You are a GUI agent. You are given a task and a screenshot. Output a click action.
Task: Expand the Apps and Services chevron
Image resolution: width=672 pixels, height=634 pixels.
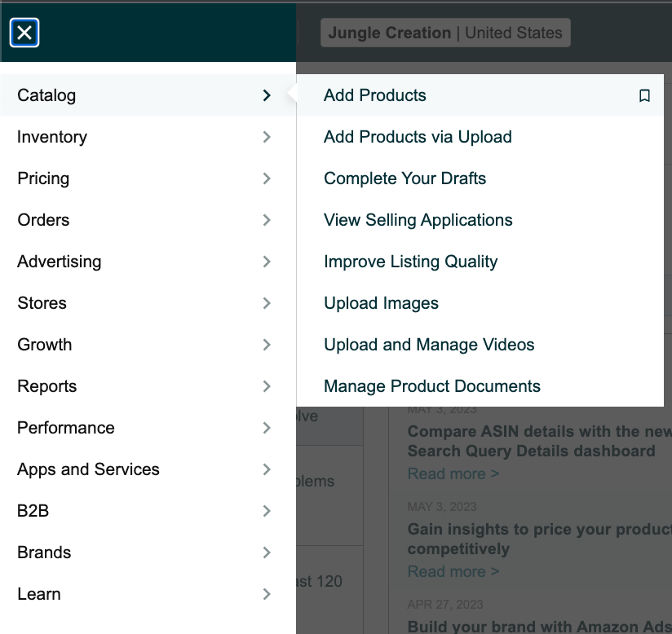[x=267, y=469]
